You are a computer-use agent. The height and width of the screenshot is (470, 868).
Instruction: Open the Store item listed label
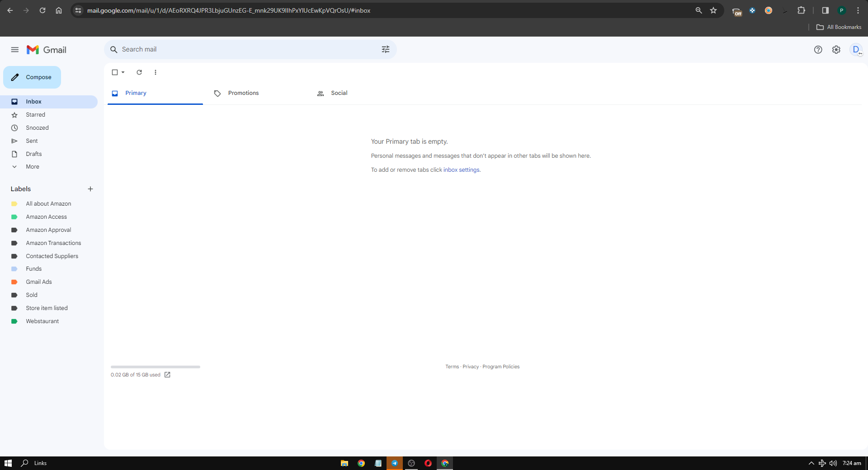click(49, 308)
